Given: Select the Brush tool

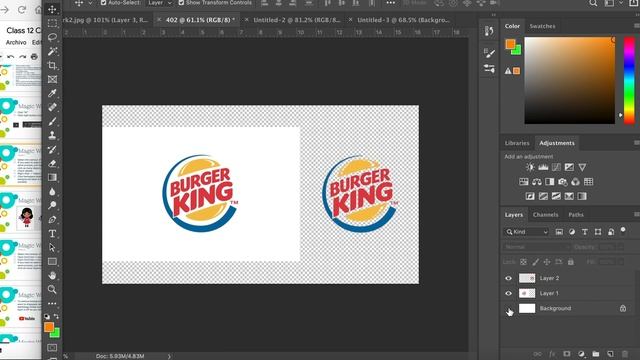Looking at the screenshot, I should pyautogui.click(x=52, y=121).
